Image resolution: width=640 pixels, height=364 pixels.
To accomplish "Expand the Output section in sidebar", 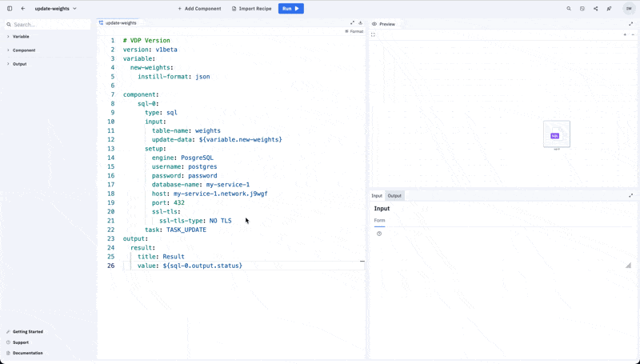I will point(19,64).
